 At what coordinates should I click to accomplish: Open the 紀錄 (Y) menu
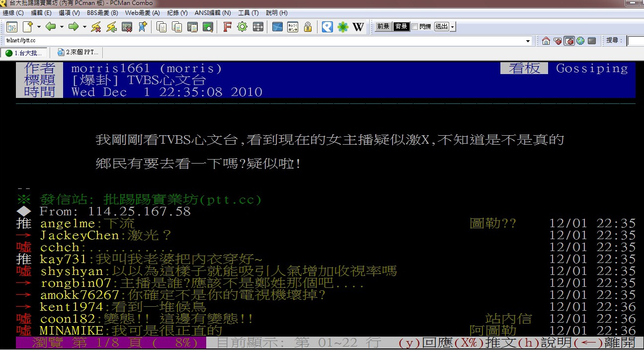click(177, 13)
